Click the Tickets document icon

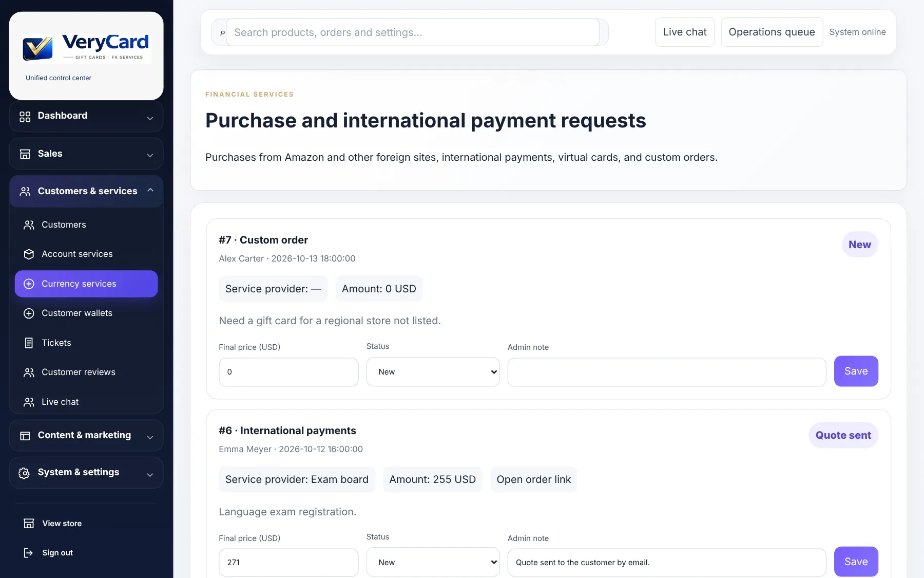coord(29,343)
